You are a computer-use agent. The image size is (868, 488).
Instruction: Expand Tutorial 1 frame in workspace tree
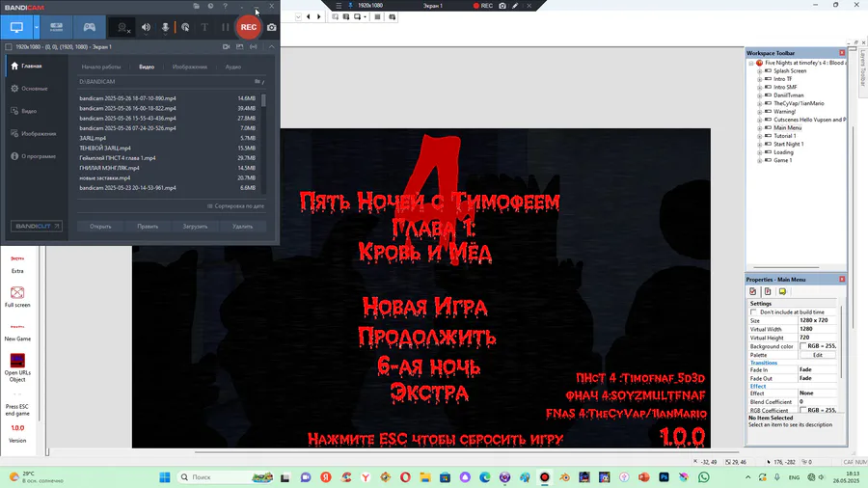click(x=760, y=136)
